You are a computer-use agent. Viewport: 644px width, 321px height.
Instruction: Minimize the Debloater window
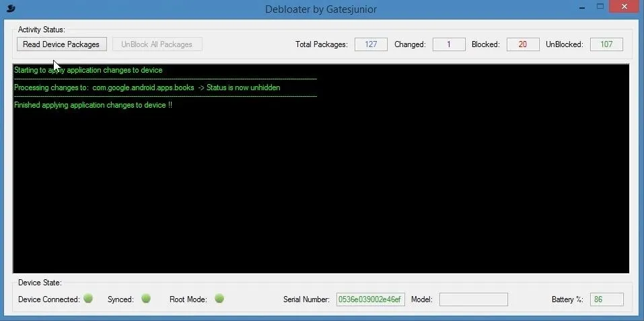tap(583, 7)
